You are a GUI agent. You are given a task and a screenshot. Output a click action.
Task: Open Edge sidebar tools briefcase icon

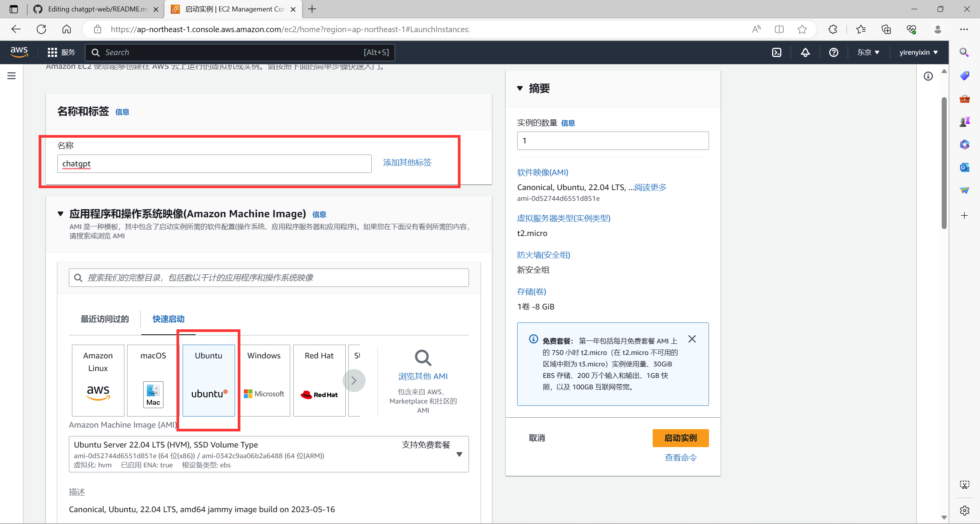[x=964, y=99]
